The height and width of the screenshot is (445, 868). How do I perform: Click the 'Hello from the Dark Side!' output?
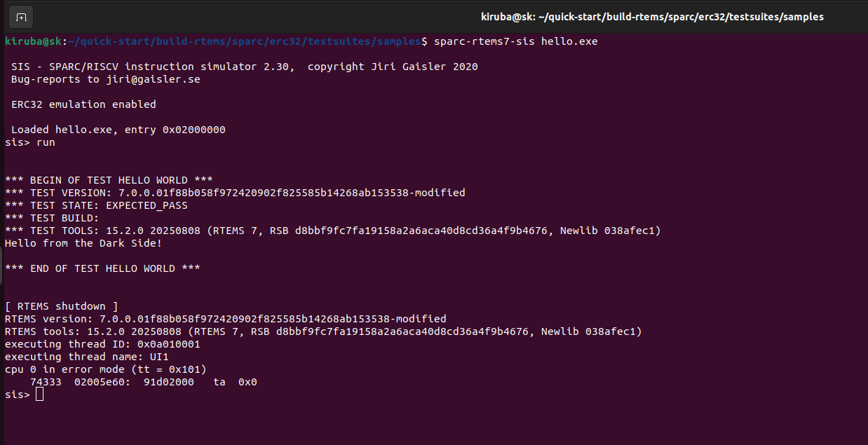pyautogui.click(x=83, y=243)
